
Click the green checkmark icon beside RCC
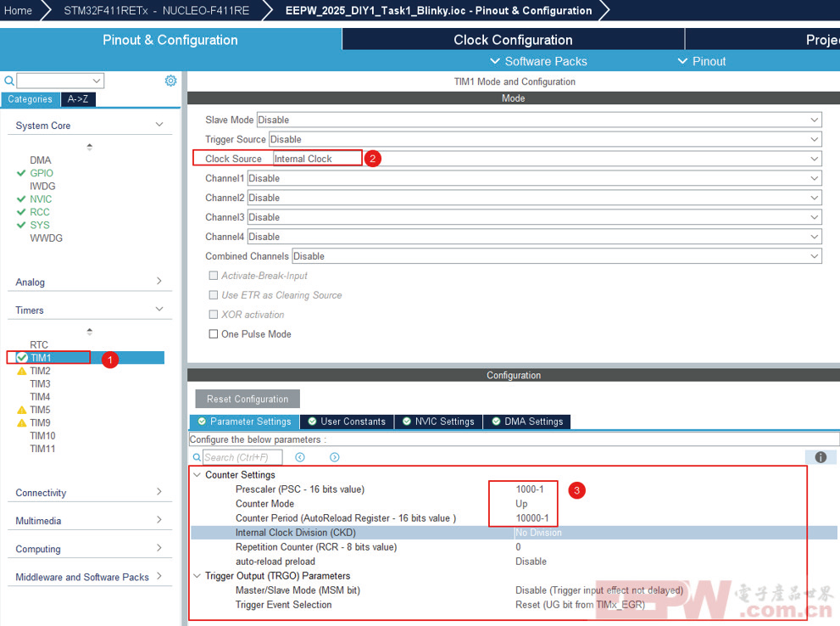pos(21,212)
